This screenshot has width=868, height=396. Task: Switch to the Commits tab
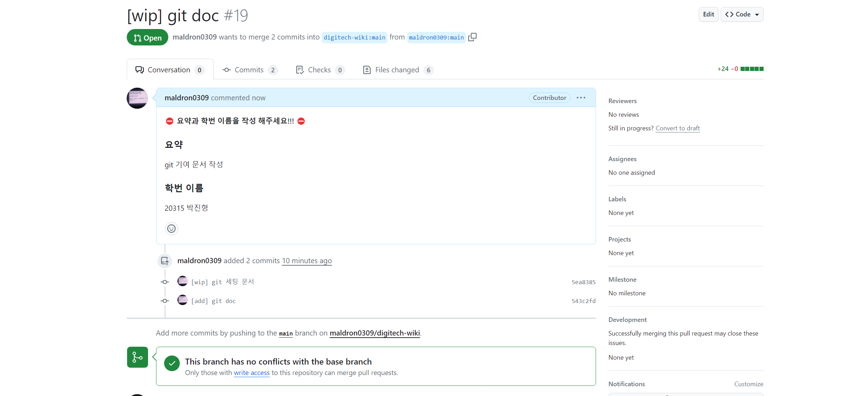249,70
